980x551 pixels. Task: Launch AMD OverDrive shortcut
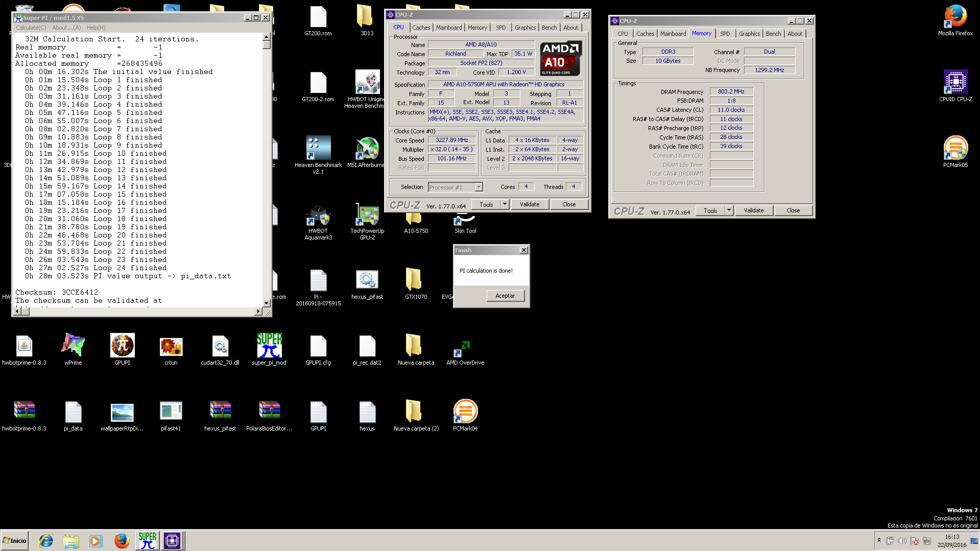pos(465,352)
